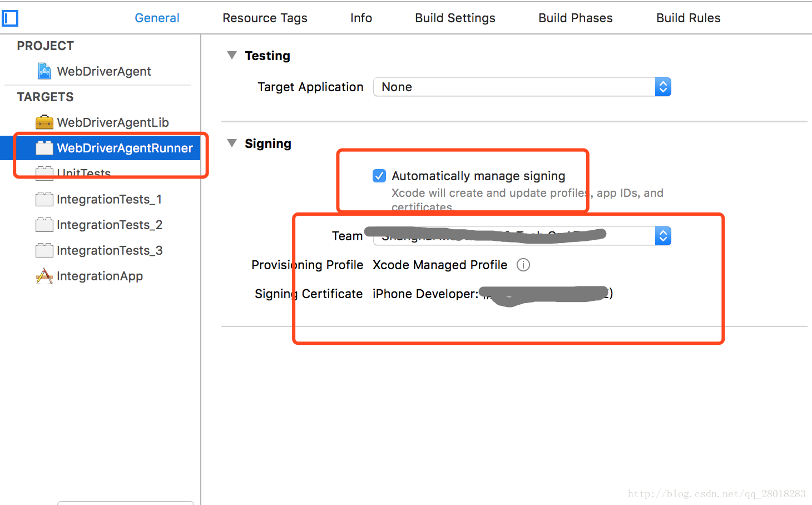Viewport: 812px width, 505px height.
Task: Click the Xcode Managed Profile text
Action: coord(440,265)
